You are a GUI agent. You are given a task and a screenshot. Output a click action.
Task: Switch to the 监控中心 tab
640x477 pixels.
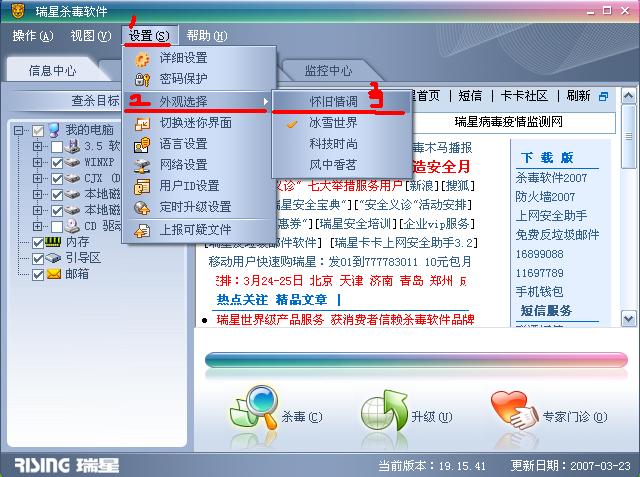coord(328,71)
